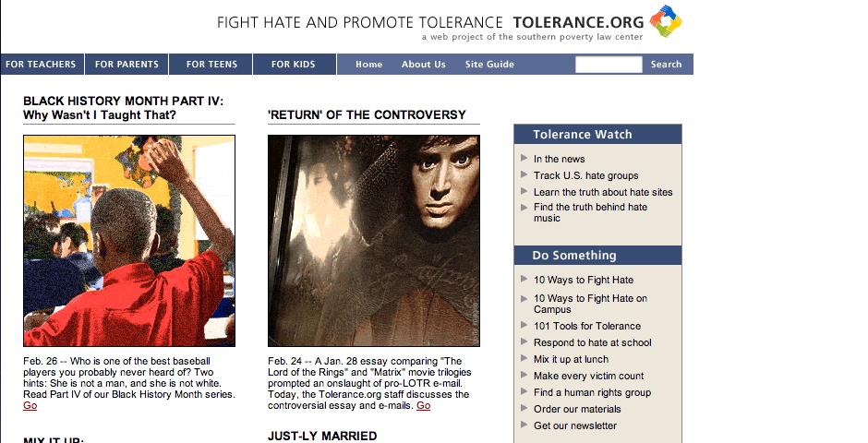Open 101 Tools for Tolerance link
This screenshot has height=443, width=868.
587,326
